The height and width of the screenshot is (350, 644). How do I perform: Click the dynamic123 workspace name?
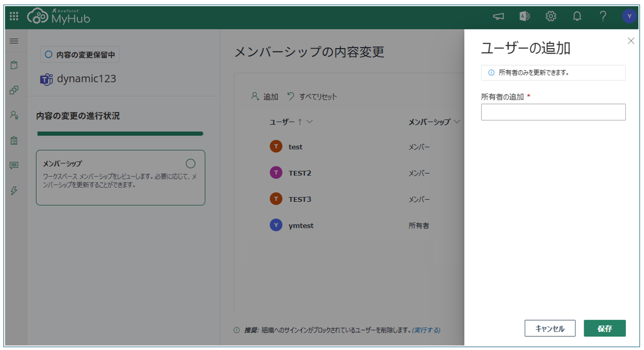pyautogui.click(x=87, y=79)
